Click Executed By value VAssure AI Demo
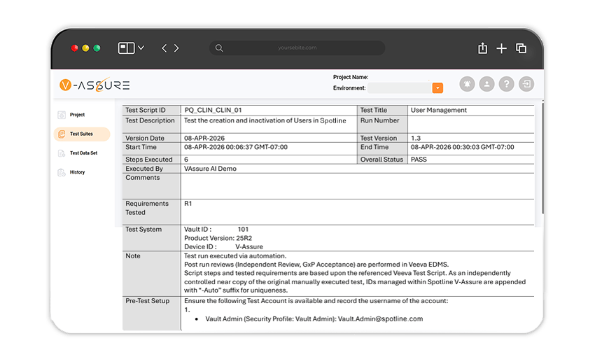 (210, 169)
